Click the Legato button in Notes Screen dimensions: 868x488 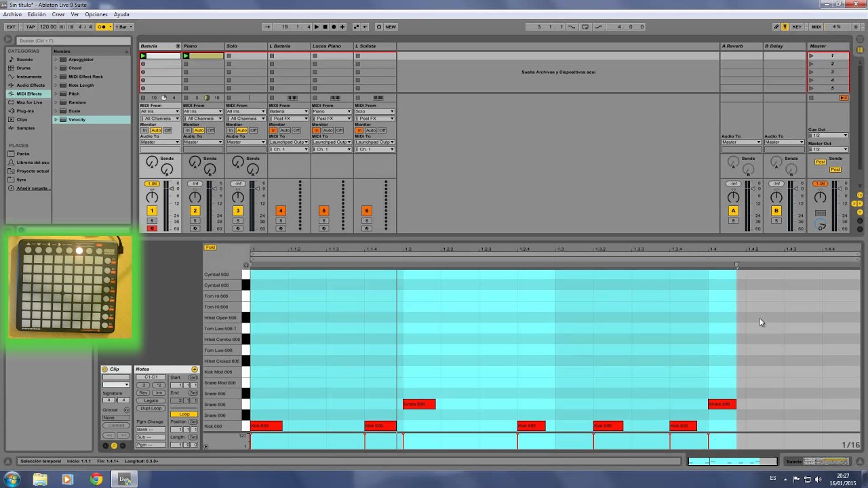151,401
